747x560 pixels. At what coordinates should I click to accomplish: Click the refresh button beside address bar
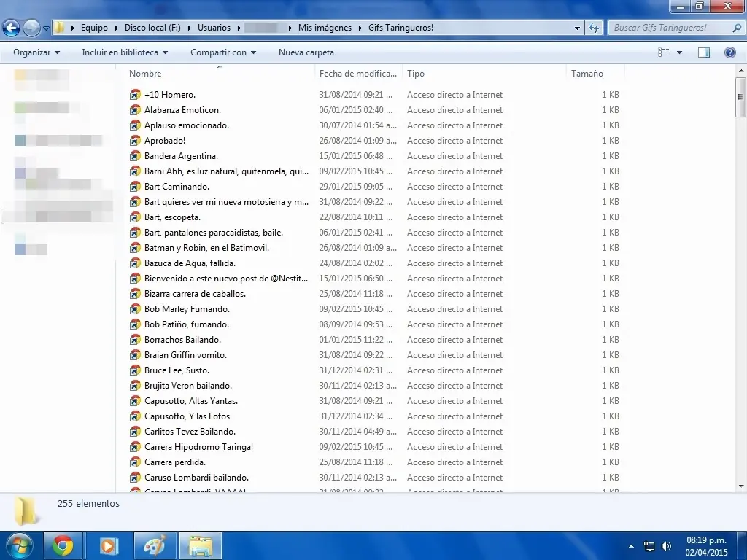[x=594, y=28]
